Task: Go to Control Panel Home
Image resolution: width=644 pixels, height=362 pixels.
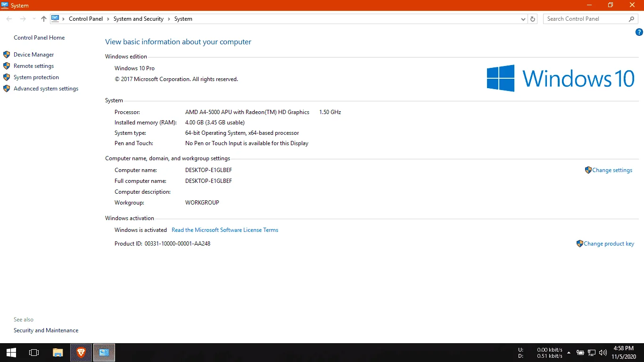Action: 39,38
